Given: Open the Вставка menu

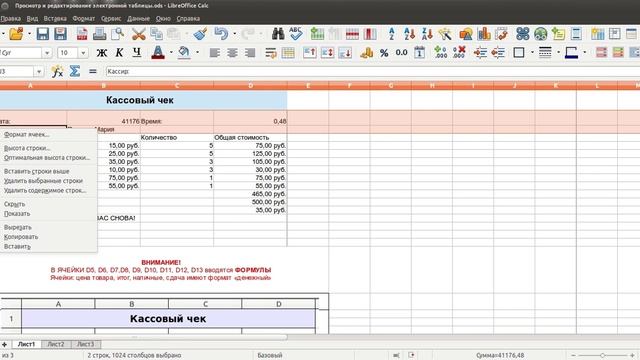Looking at the screenshot, I should click(x=55, y=18).
